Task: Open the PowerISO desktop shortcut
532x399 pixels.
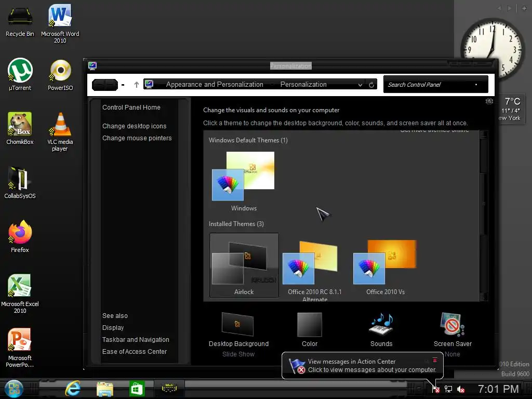Action: click(x=60, y=75)
